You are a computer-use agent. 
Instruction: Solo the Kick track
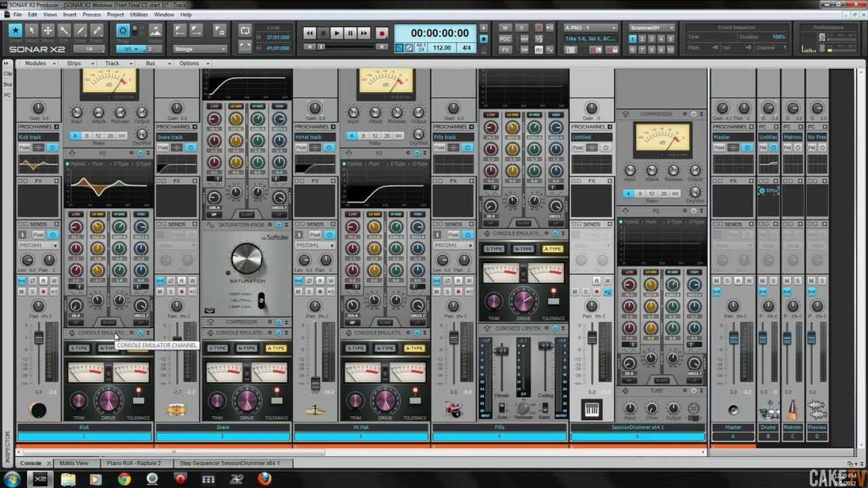[x=33, y=291]
